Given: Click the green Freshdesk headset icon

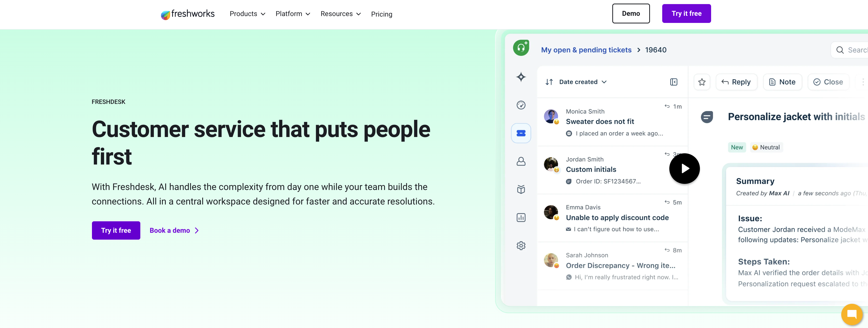Looking at the screenshot, I should coord(521,48).
